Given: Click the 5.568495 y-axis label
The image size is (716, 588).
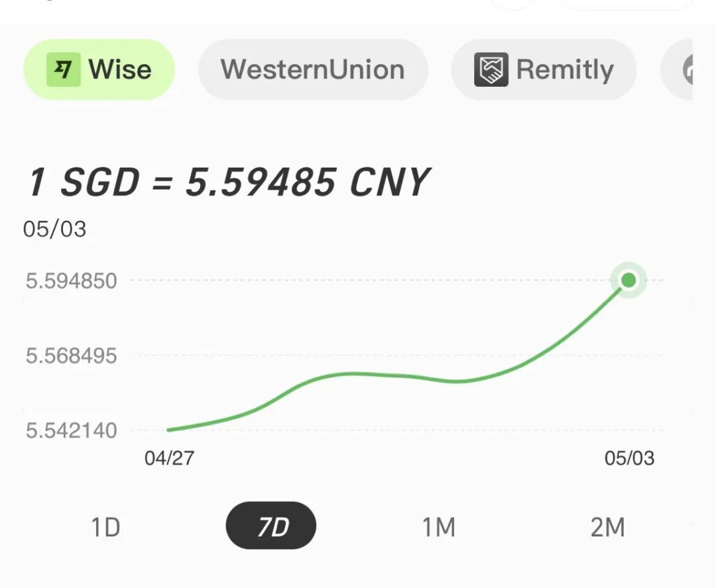Looking at the screenshot, I should click(x=71, y=356).
